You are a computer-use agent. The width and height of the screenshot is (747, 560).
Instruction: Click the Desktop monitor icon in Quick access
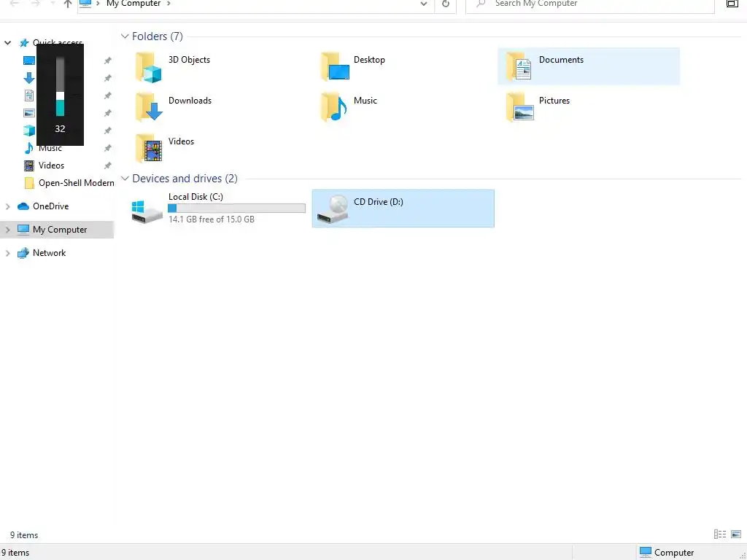(x=29, y=61)
